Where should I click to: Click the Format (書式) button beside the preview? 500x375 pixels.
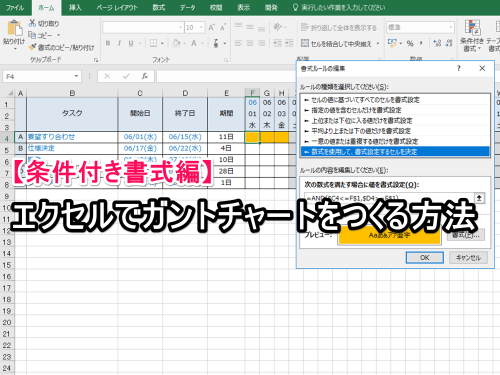466,235
